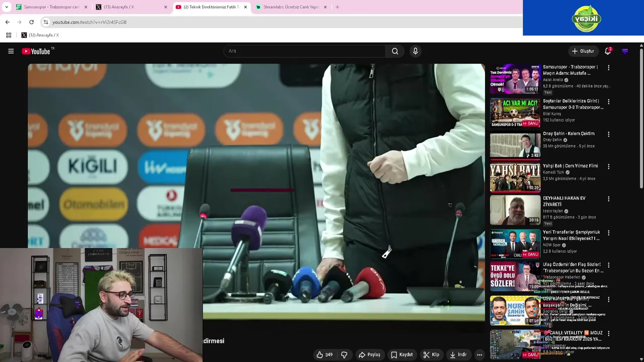Click Oluştur create button
This screenshot has width=644, height=362.
583,51
